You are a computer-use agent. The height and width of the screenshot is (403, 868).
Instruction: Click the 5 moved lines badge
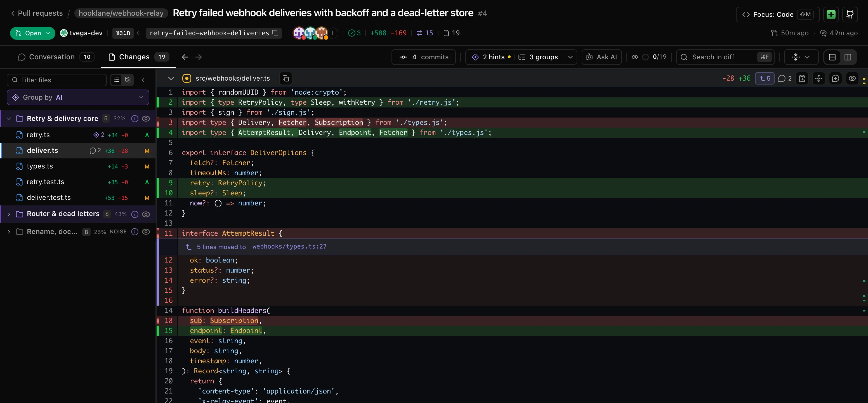point(765,78)
